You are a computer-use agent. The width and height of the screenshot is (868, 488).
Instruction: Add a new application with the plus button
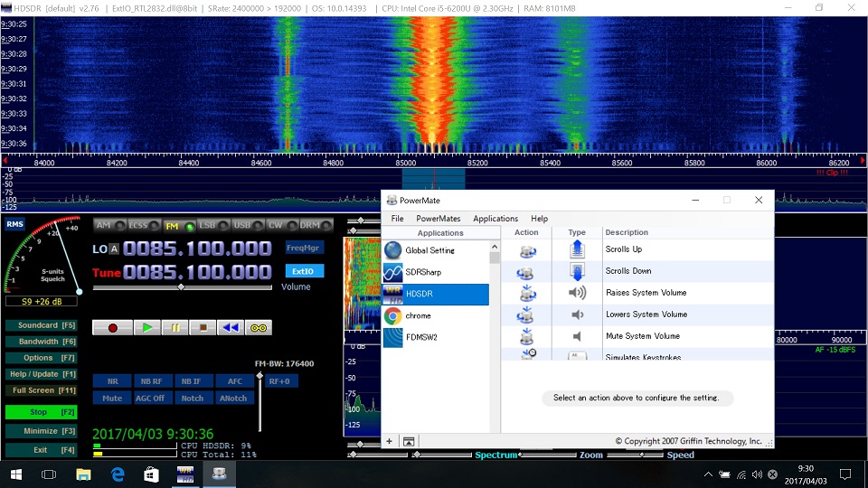[389, 441]
